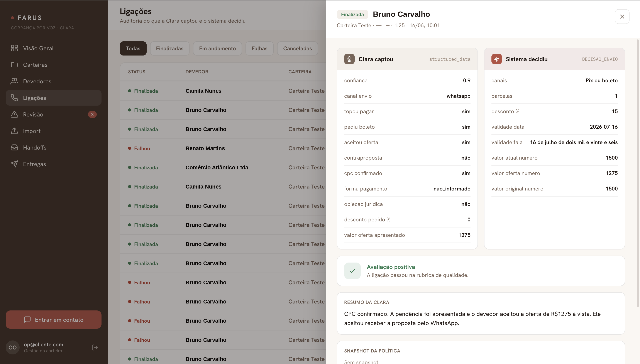This screenshot has height=364, width=640.
Task: Switch to the Em andamento tab
Action: point(217,49)
